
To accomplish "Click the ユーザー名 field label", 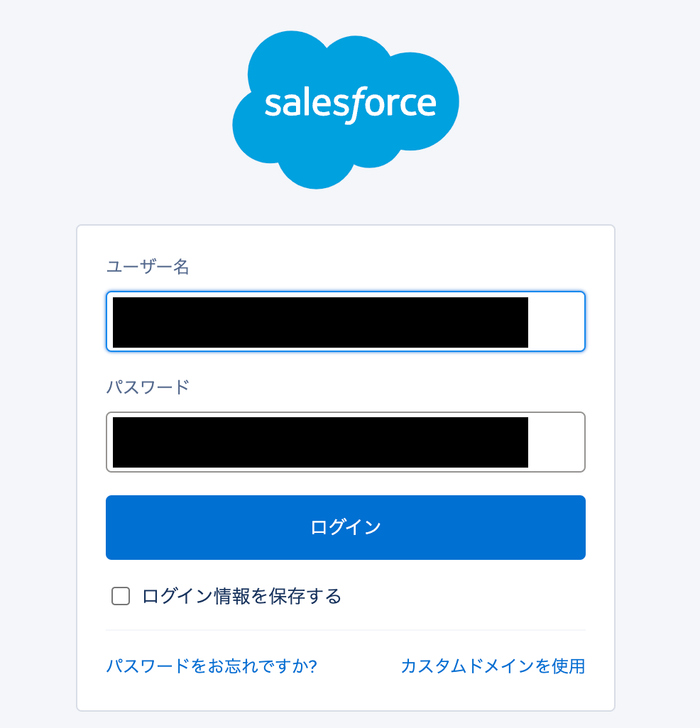I will point(148,268).
